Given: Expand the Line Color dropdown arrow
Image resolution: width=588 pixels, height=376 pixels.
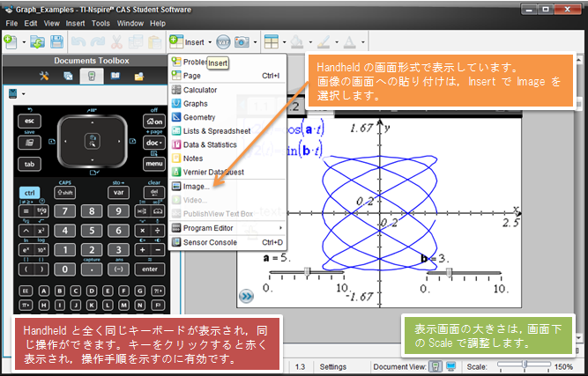Looking at the screenshot, I should [337, 42].
